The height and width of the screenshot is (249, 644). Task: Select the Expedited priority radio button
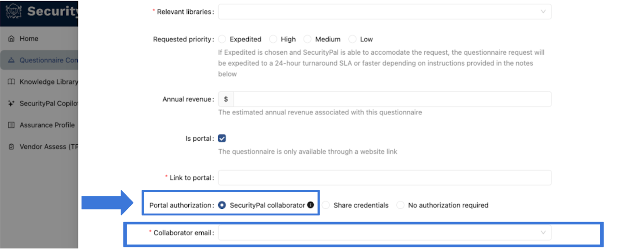point(222,39)
